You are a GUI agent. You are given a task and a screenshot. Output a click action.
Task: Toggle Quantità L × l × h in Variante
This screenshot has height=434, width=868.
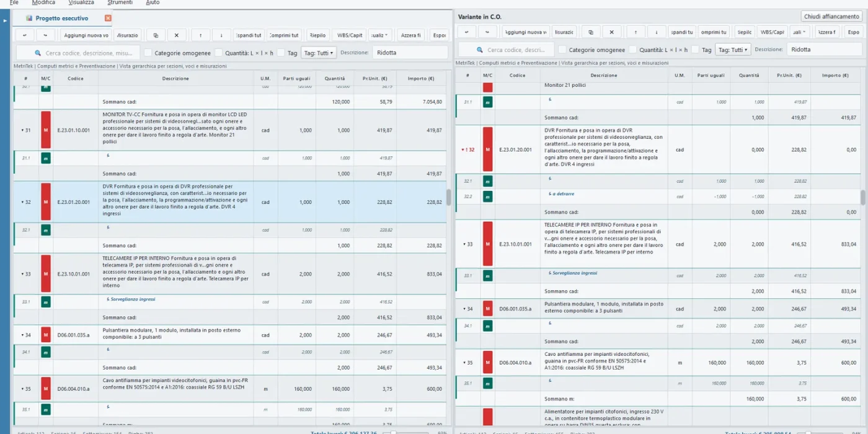[x=632, y=50]
